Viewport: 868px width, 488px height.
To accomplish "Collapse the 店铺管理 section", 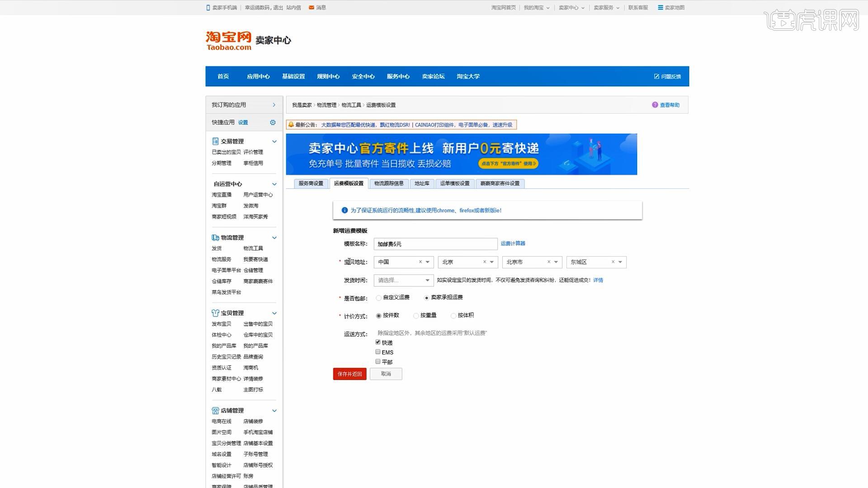I will (x=274, y=411).
